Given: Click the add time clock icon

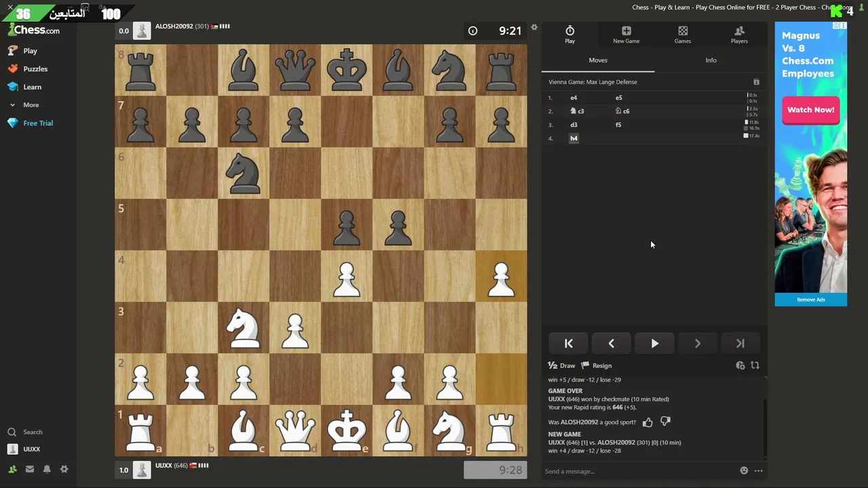Looking at the screenshot, I should (x=741, y=365).
